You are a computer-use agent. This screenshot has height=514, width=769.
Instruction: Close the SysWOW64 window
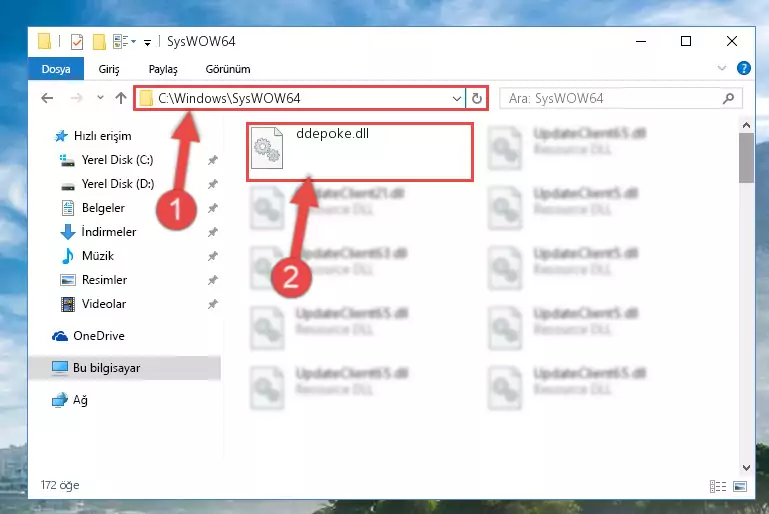(732, 41)
